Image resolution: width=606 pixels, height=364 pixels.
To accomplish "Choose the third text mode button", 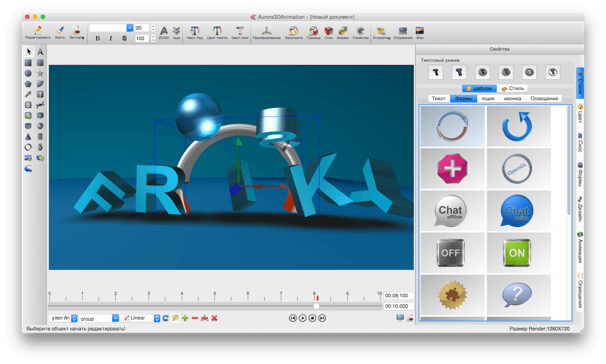I will coord(482,72).
